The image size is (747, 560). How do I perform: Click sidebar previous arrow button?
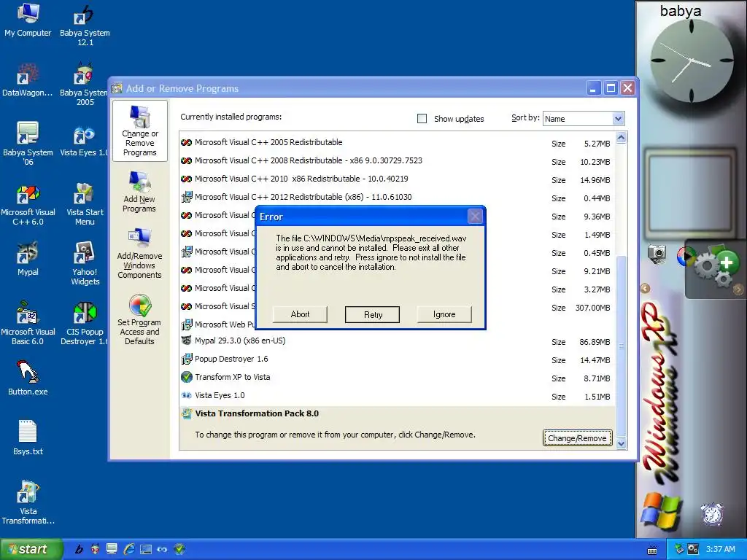coord(645,289)
